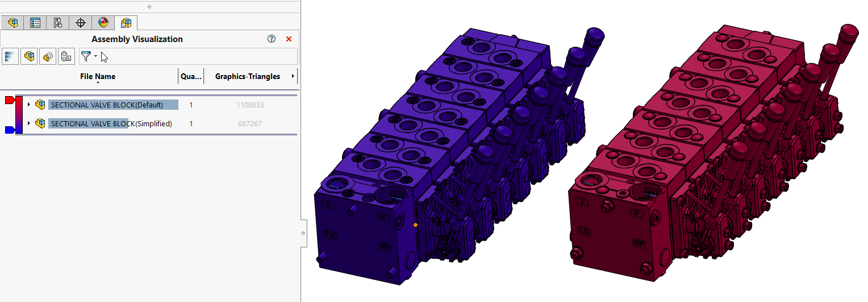Click the red-to-blue gradient color bar

[x=19, y=115]
